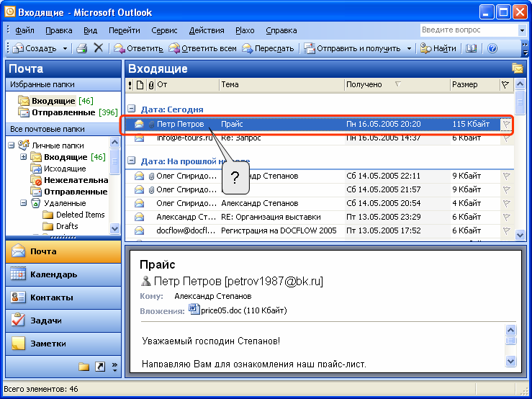Open configure buttons chevron in navigation pane
The image size is (532, 399).
[114, 367]
